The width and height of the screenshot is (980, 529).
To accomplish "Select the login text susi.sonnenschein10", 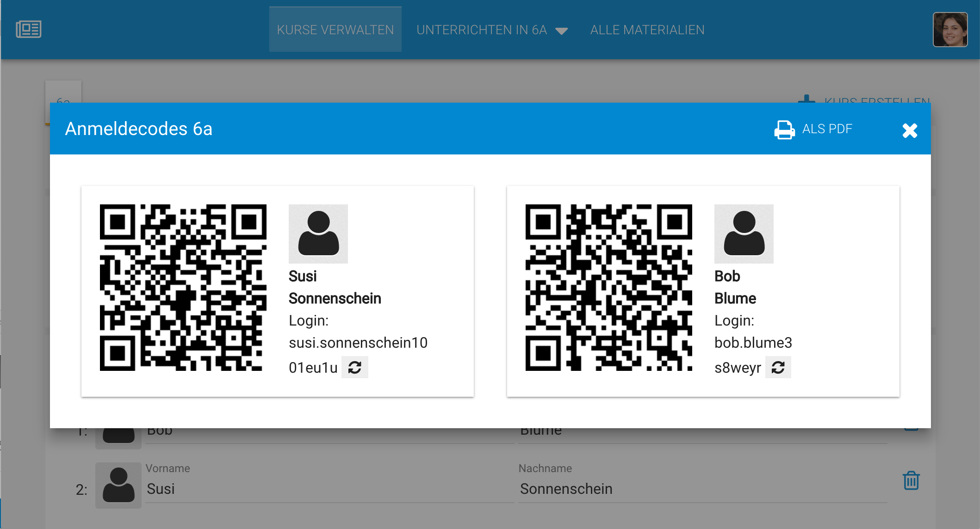I will click(x=358, y=343).
